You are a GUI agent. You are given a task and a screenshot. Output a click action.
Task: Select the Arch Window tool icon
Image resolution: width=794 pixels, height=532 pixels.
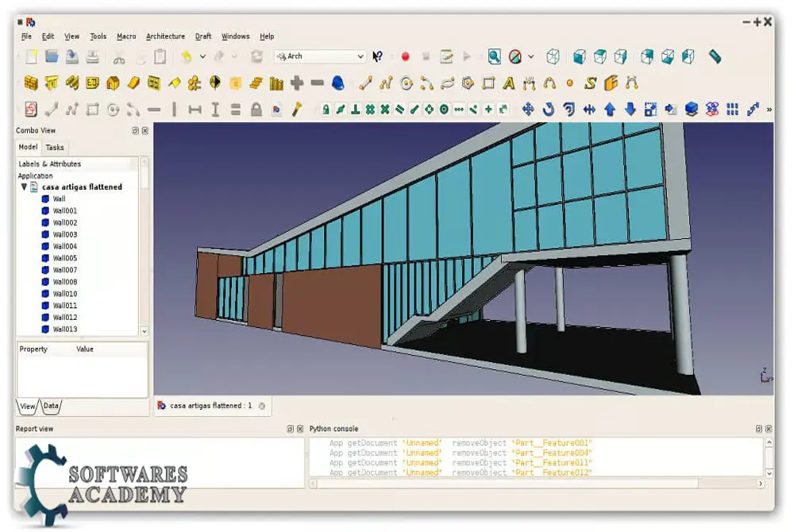pyautogui.click(x=154, y=83)
